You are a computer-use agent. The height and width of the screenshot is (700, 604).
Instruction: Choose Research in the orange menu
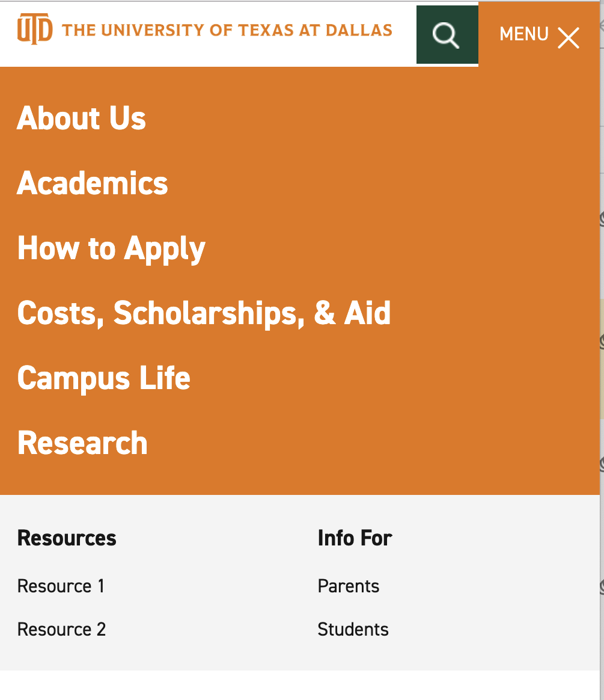click(82, 443)
